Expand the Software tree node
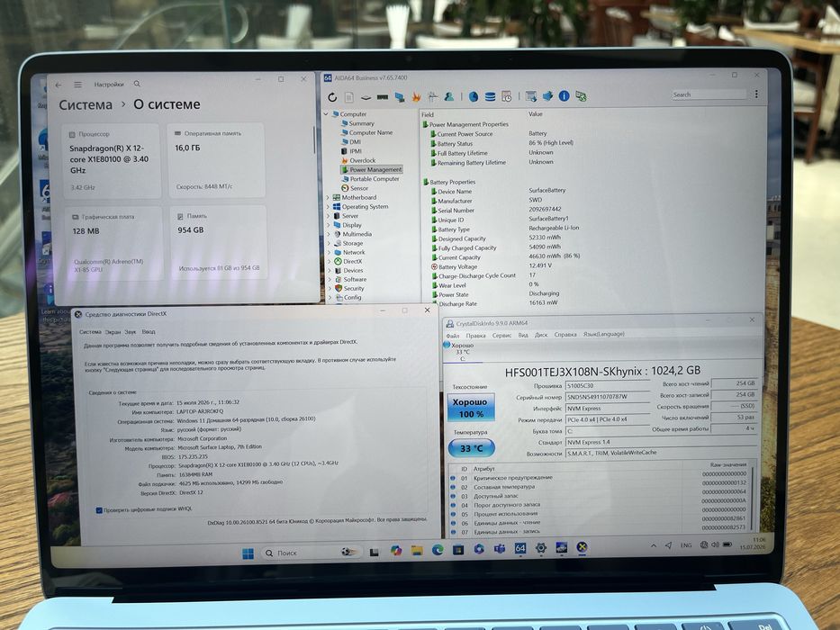 328,280
